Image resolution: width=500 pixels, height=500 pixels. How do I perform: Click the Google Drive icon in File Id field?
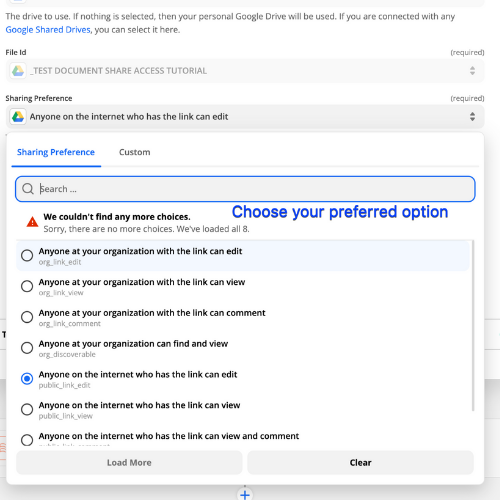click(x=18, y=71)
